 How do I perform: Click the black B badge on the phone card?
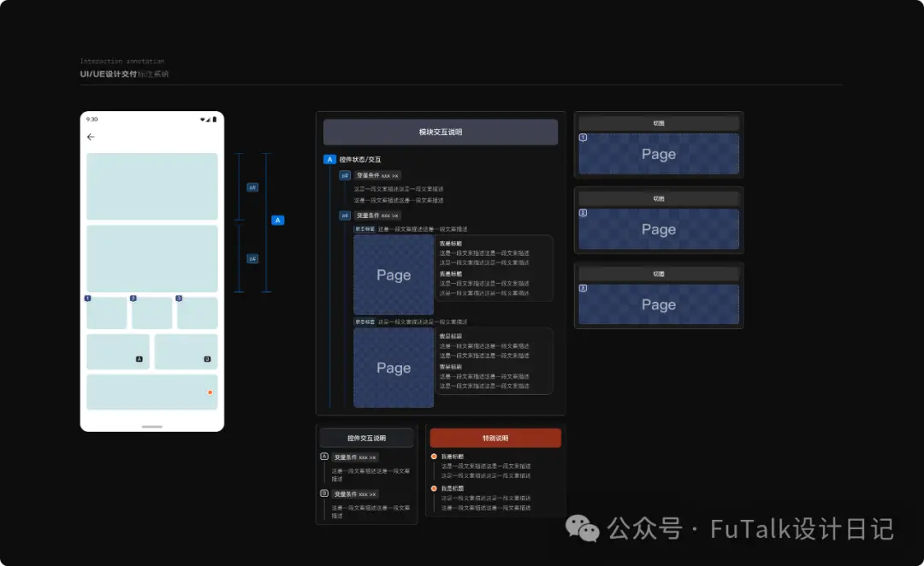pos(207,359)
